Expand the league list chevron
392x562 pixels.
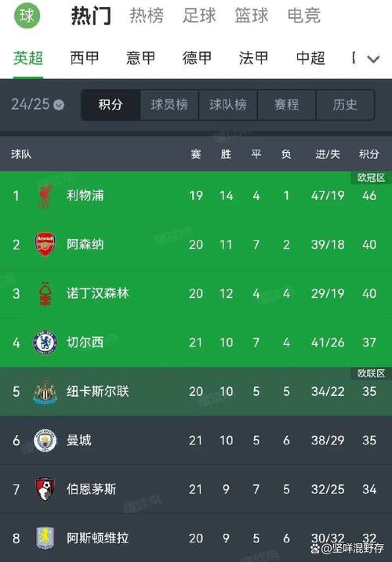(x=373, y=59)
